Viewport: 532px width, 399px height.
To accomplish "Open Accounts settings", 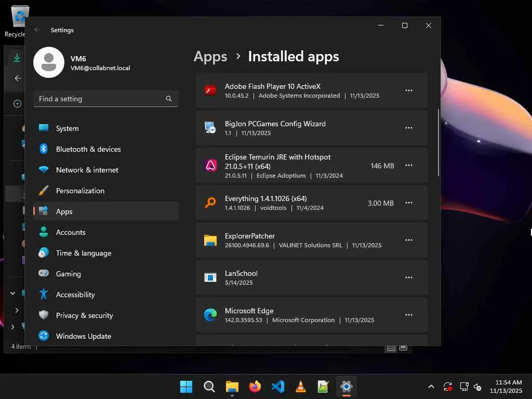I will tap(106, 232).
